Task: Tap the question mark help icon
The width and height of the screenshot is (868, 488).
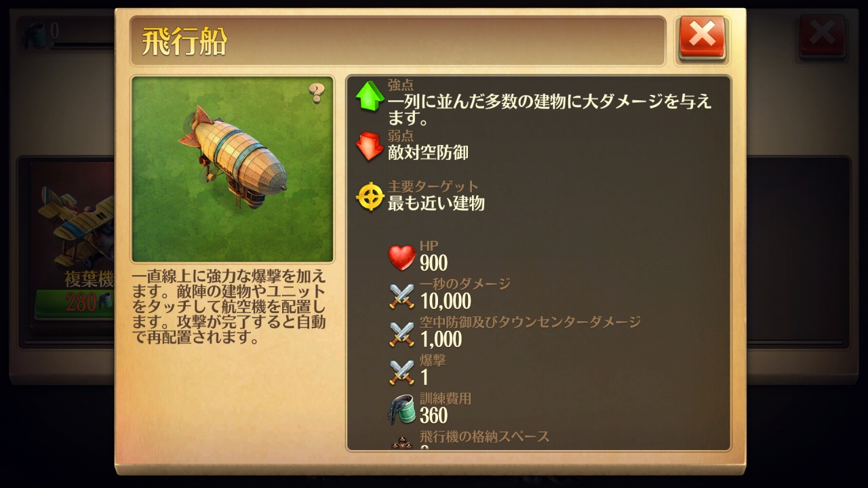Action: (317, 93)
